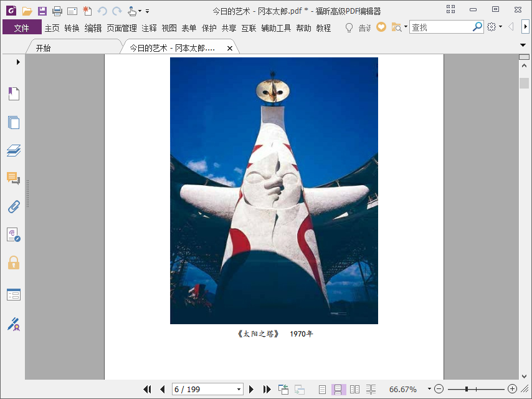
Task: Toggle continuous page view mode
Action: click(x=338, y=390)
